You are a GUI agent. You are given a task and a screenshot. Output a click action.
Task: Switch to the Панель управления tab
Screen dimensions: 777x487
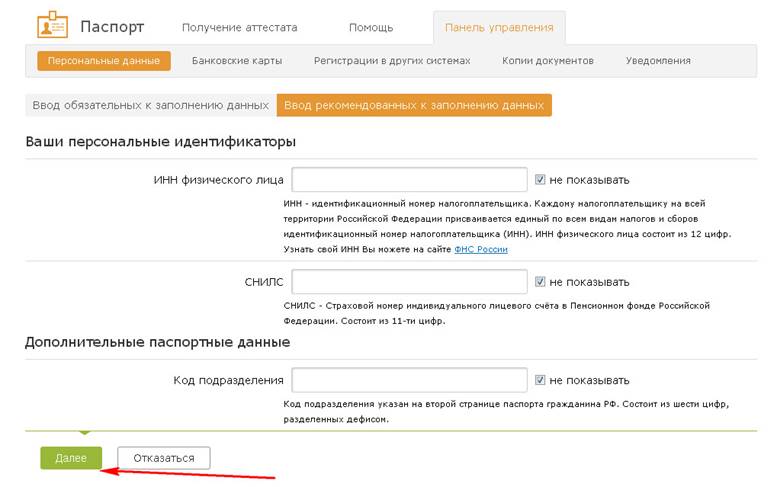point(499,28)
